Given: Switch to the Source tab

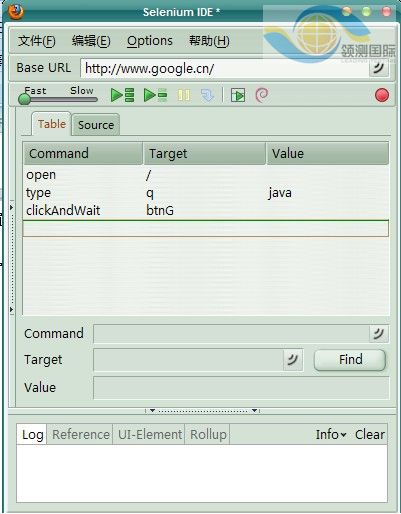Looking at the screenshot, I should 96,125.
